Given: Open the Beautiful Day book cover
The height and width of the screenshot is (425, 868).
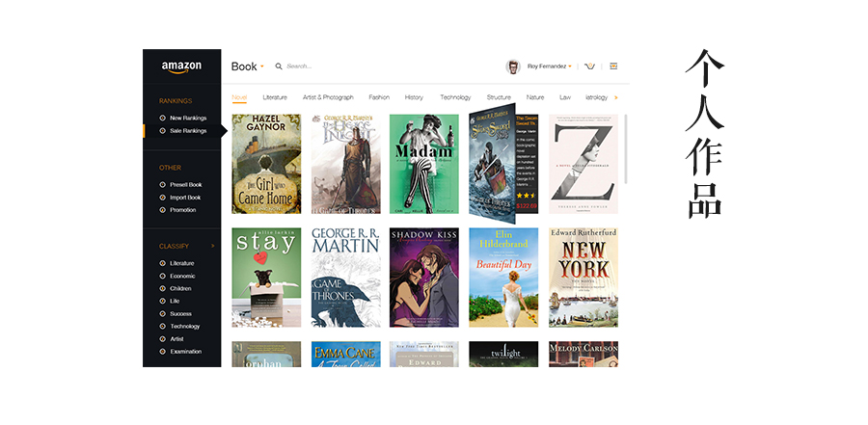Looking at the screenshot, I should pos(503,278).
